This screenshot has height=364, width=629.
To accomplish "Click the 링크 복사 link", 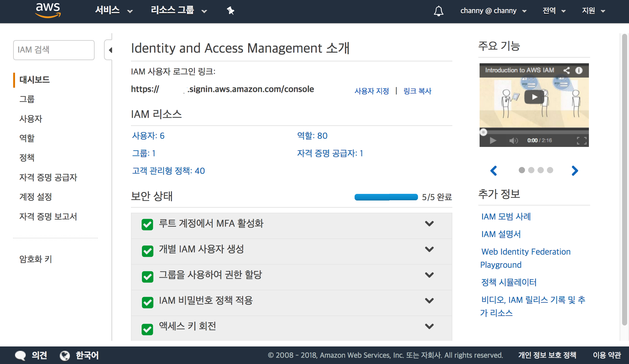I will click(x=417, y=91).
